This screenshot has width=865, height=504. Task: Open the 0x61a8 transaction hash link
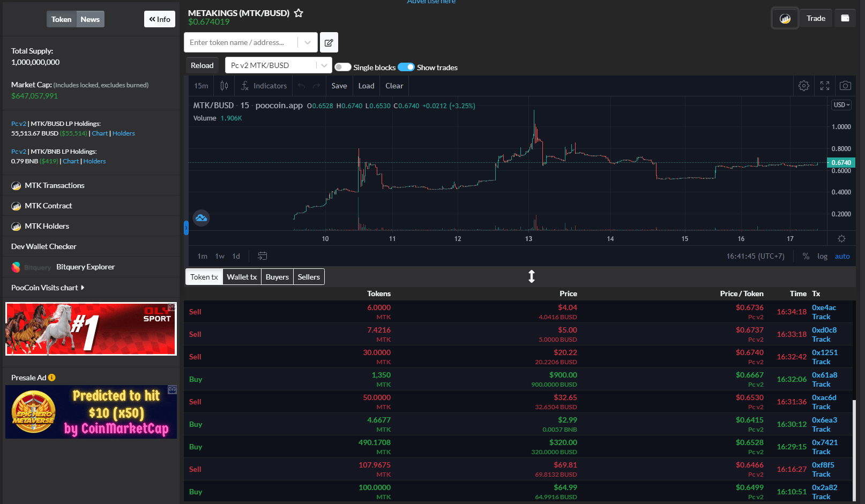tap(824, 375)
